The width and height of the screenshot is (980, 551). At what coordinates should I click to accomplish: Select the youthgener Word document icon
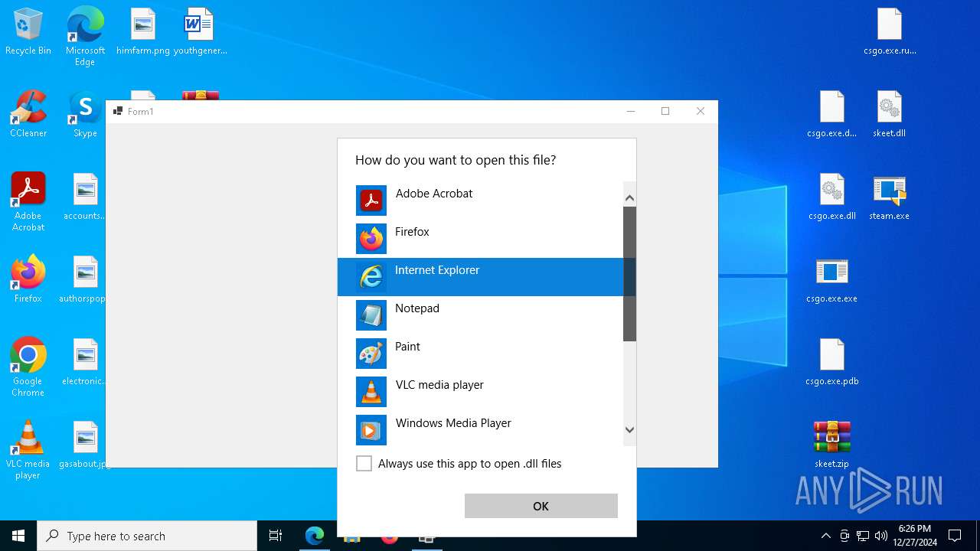(x=200, y=31)
